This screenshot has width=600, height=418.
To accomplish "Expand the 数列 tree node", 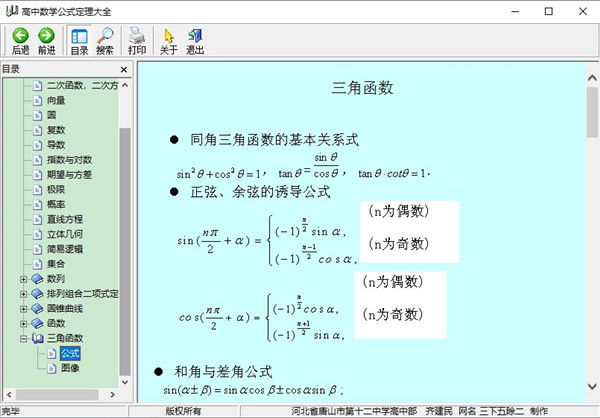I will pos(23,279).
